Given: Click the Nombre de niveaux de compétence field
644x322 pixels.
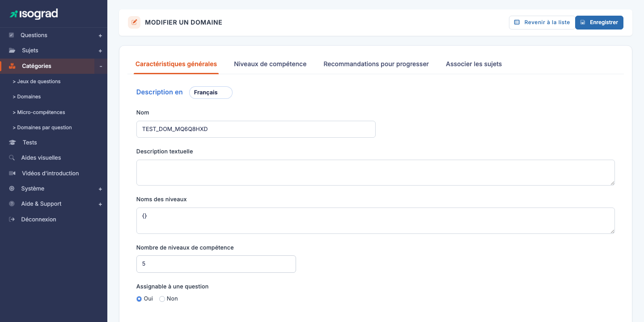Looking at the screenshot, I should tap(216, 264).
